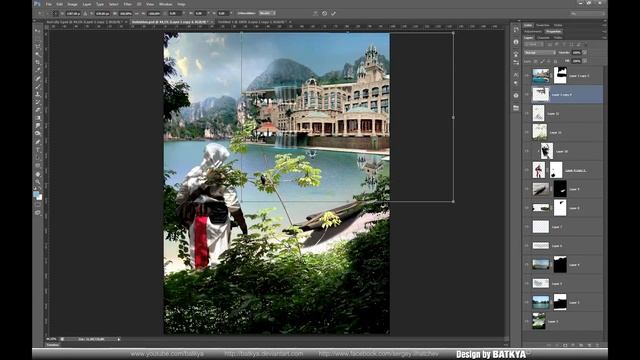Select the Gradient tool
Screen dimensions: 640x360
[38, 118]
